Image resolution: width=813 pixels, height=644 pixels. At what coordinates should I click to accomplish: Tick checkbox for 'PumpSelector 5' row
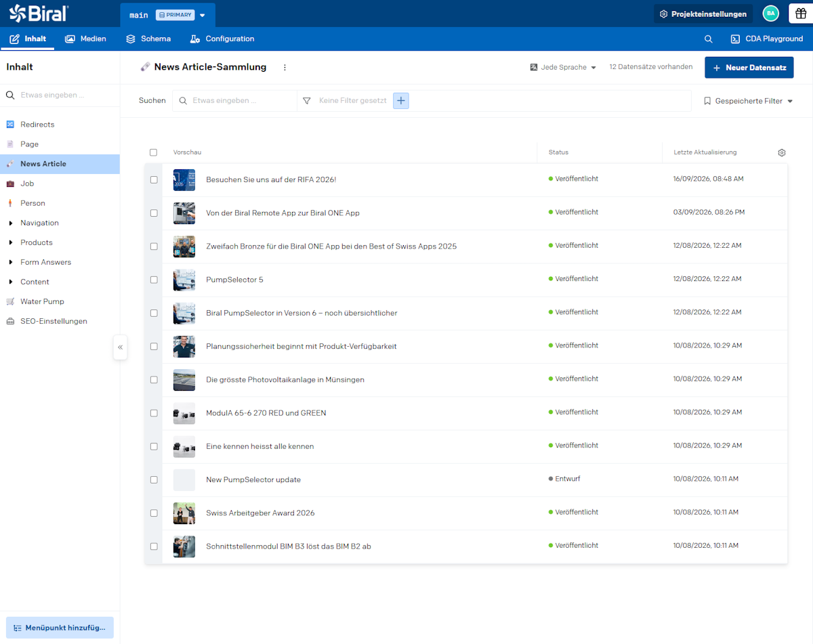tap(154, 280)
